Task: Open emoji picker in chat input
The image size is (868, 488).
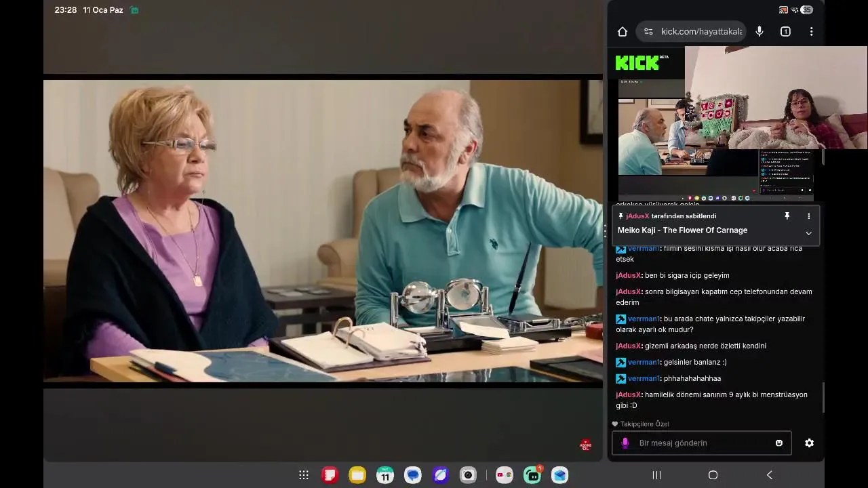Action: click(x=779, y=443)
